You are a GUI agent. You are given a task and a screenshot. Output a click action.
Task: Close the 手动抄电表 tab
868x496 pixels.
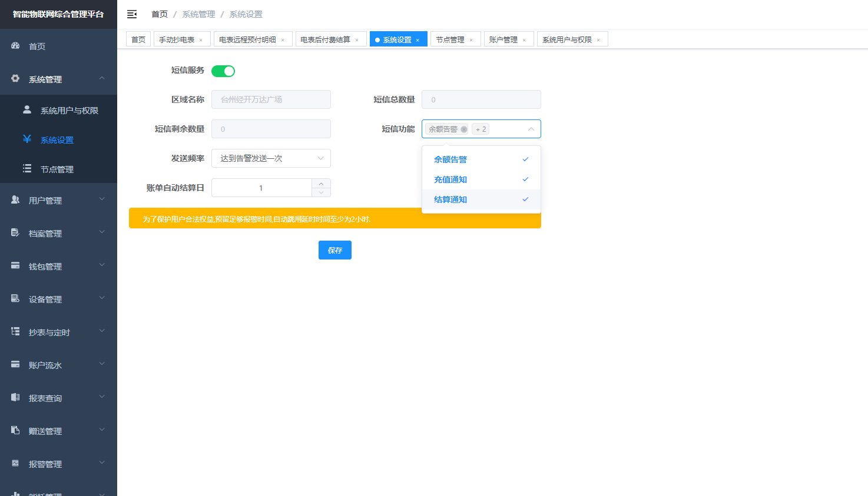(x=201, y=40)
